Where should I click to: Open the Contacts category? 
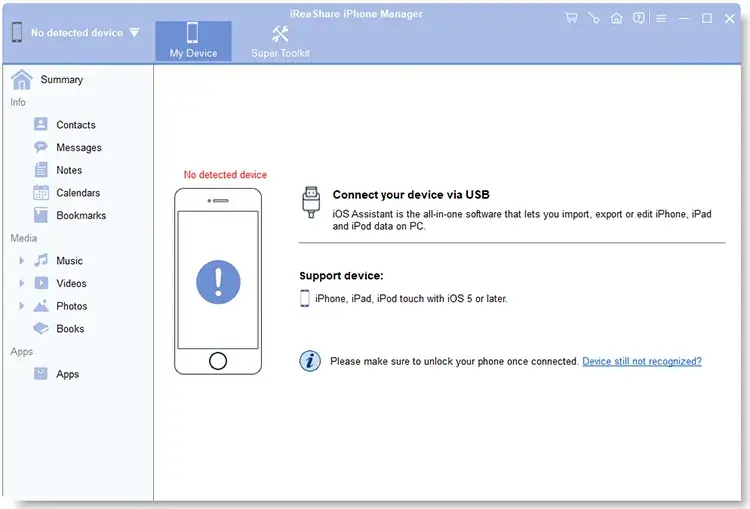[x=75, y=125]
